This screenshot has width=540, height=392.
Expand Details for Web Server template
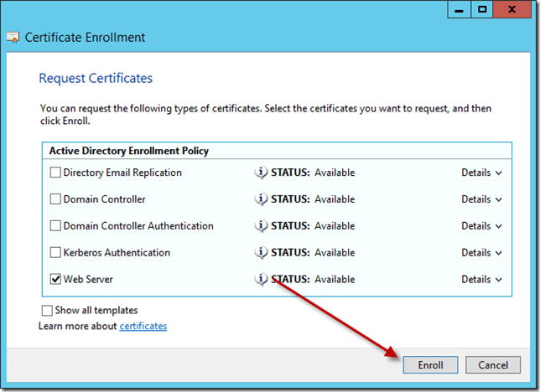pos(481,279)
